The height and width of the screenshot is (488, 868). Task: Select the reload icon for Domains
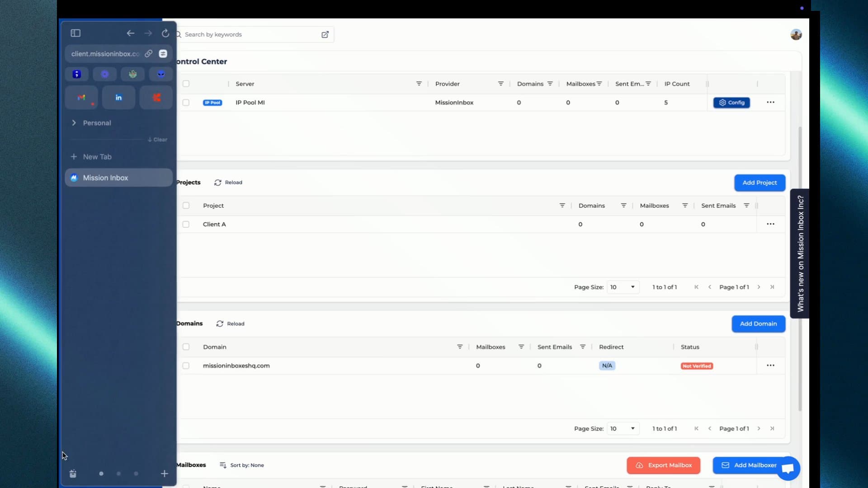coord(219,324)
